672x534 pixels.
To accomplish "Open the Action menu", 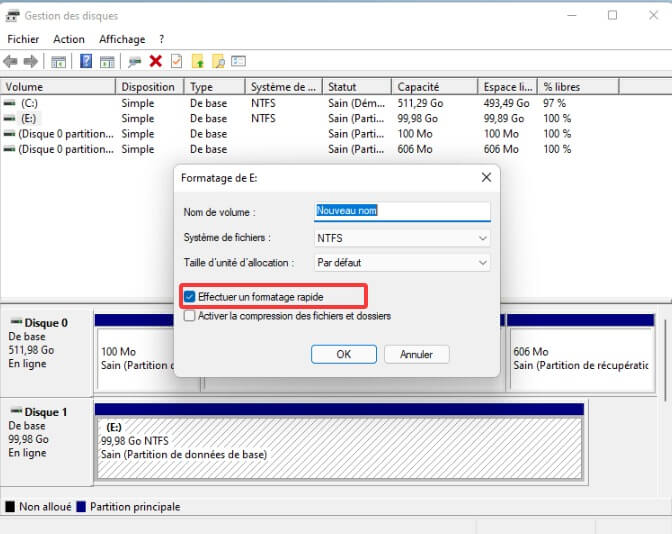I will point(69,39).
